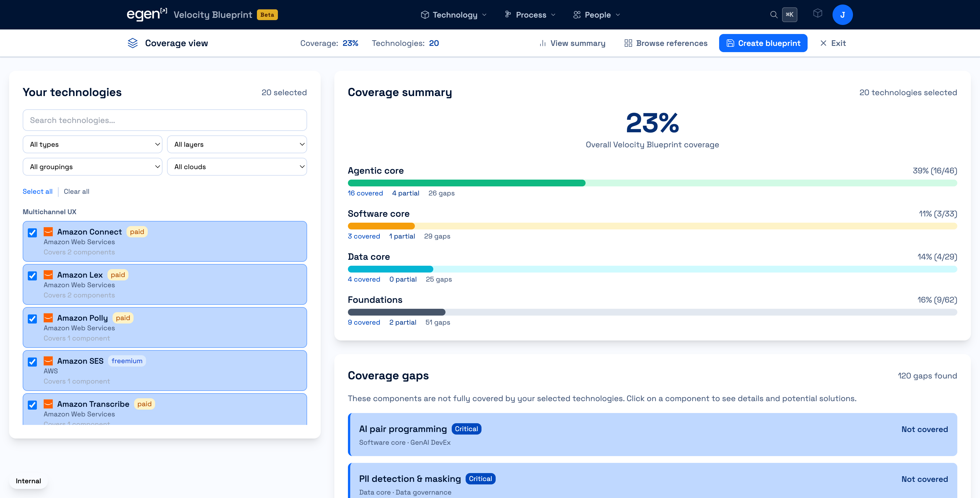Screen dimensions: 980x498
Task: Uncheck the Amazon Connect checkbox
Action: coord(32,232)
